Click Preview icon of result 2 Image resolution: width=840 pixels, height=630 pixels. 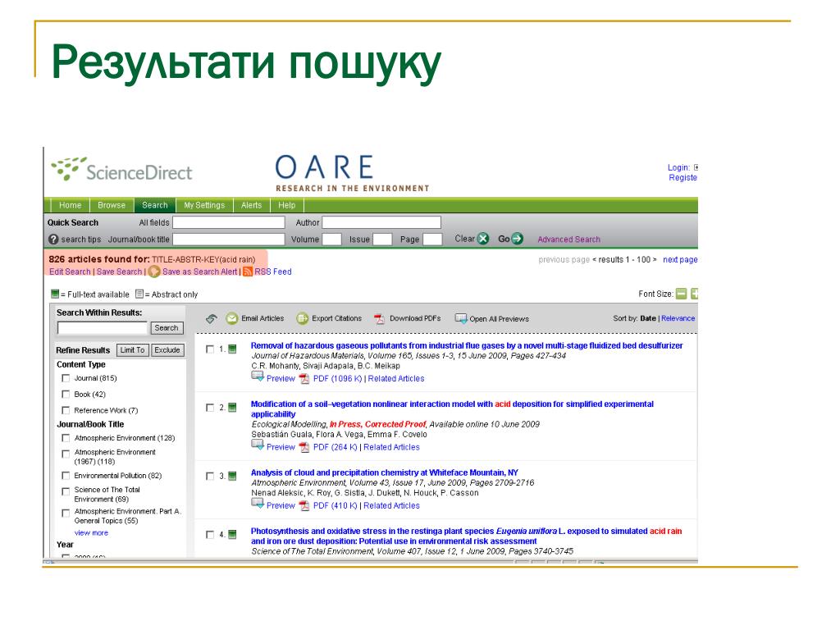tap(258, 445)
